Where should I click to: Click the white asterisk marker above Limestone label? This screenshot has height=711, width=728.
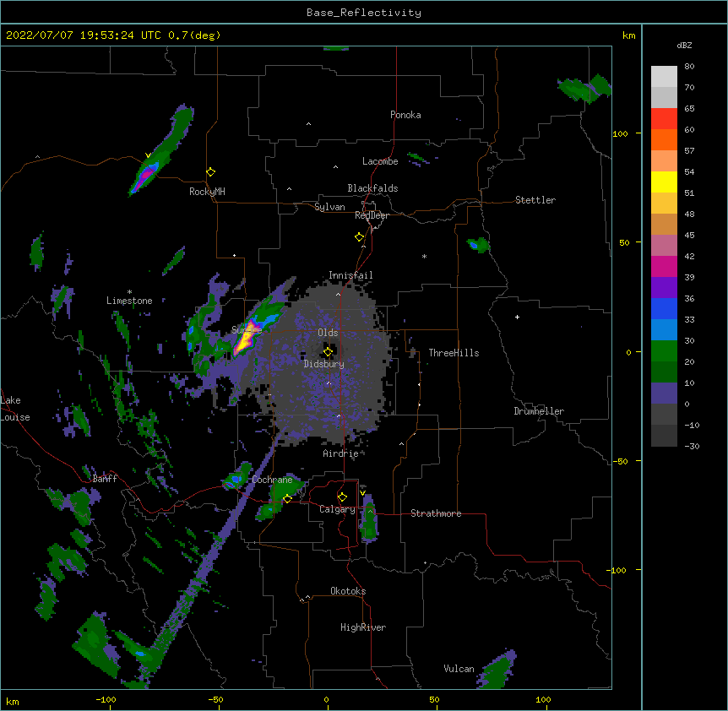[129, 292]
